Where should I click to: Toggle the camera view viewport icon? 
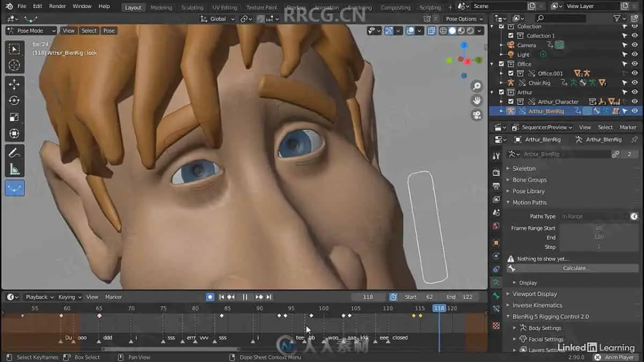point(477,115)
